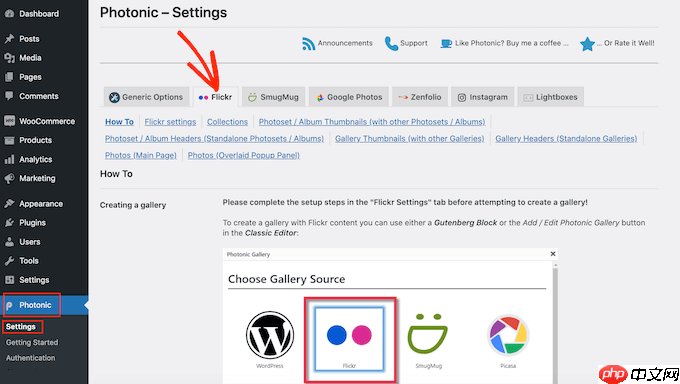
Task: Open the Posts label in sidebar
Action: pyautogui.click(x=29, y=39)
